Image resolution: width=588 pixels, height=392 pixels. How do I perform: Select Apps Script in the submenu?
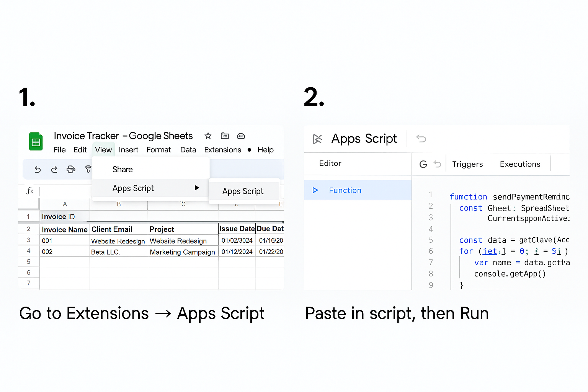[243, 191]
